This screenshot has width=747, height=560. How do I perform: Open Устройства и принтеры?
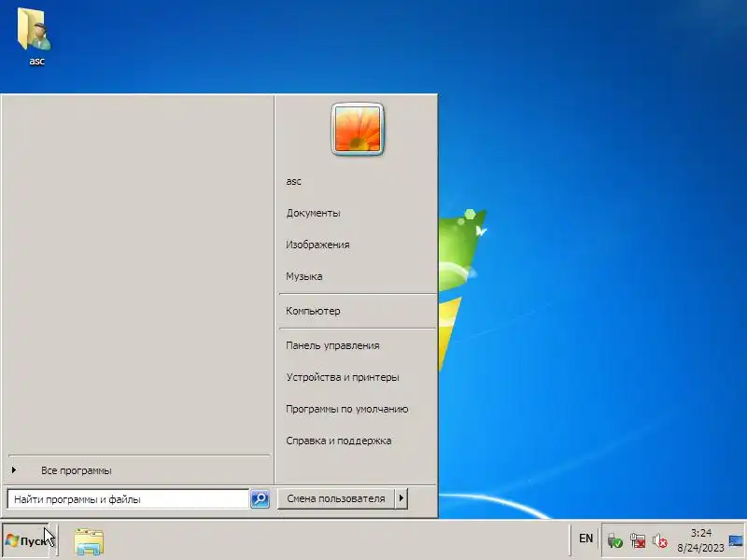(343, 377)
